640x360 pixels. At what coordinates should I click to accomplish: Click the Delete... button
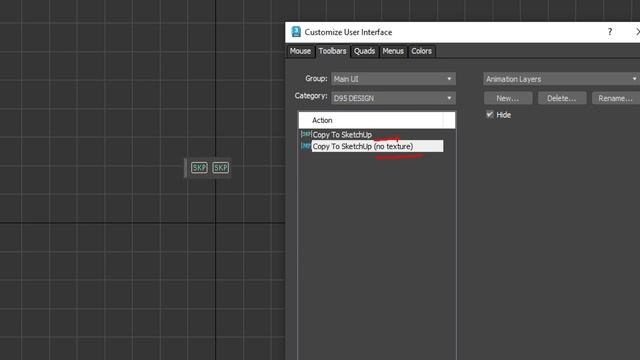pyautogui.click(x=562, y=98)
